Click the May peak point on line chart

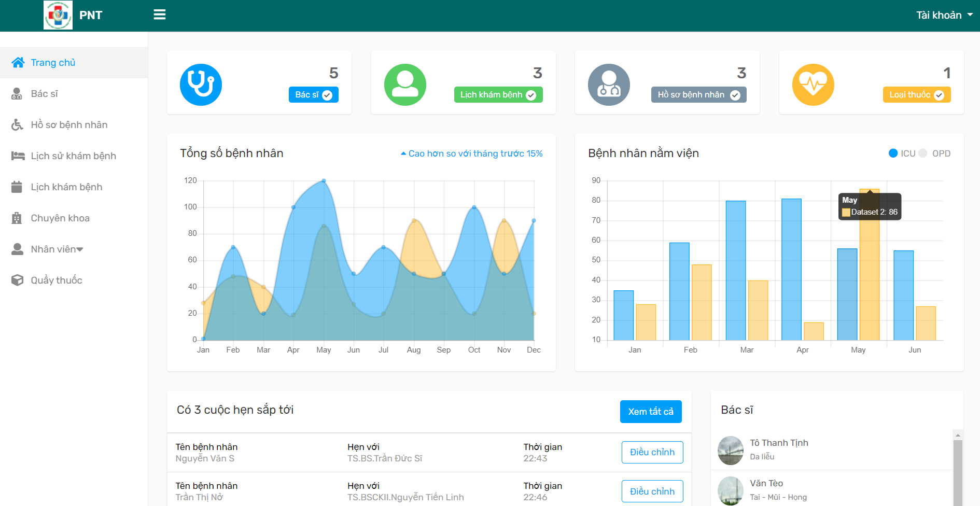(324, 181)
